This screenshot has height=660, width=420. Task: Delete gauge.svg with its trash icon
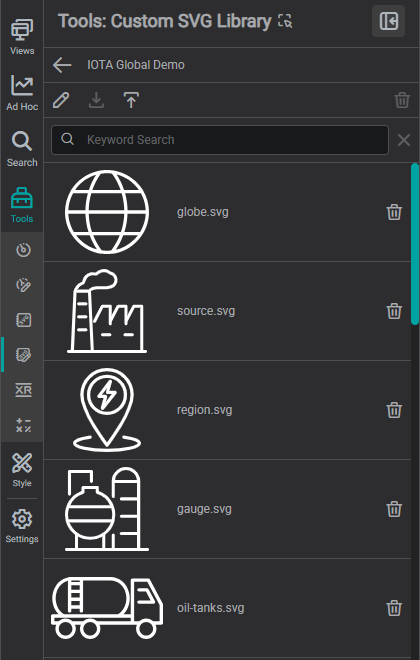394,509
